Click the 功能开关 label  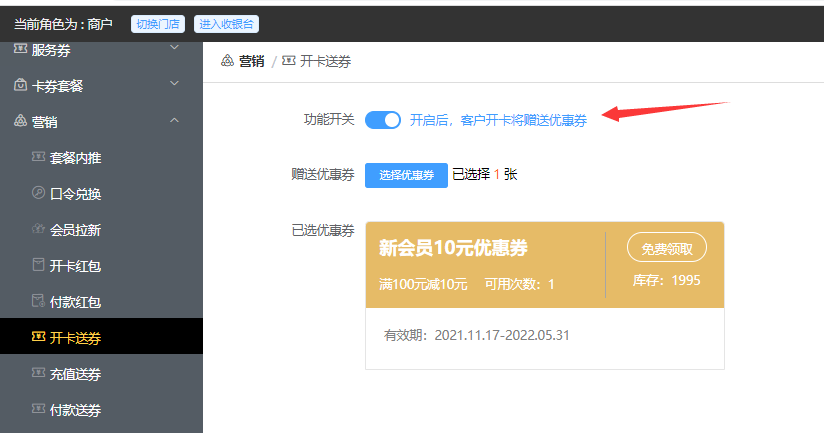(x=329, y=120)
